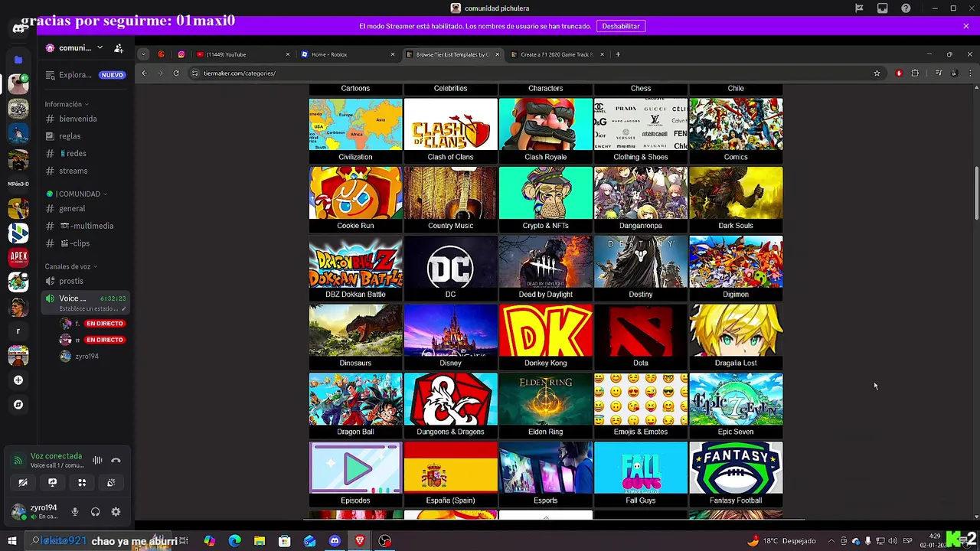This screenshot has height=551, width=980.
Task: Toggle the camera in voice panel
Action: pyautogui.click(x=23, y=483)
